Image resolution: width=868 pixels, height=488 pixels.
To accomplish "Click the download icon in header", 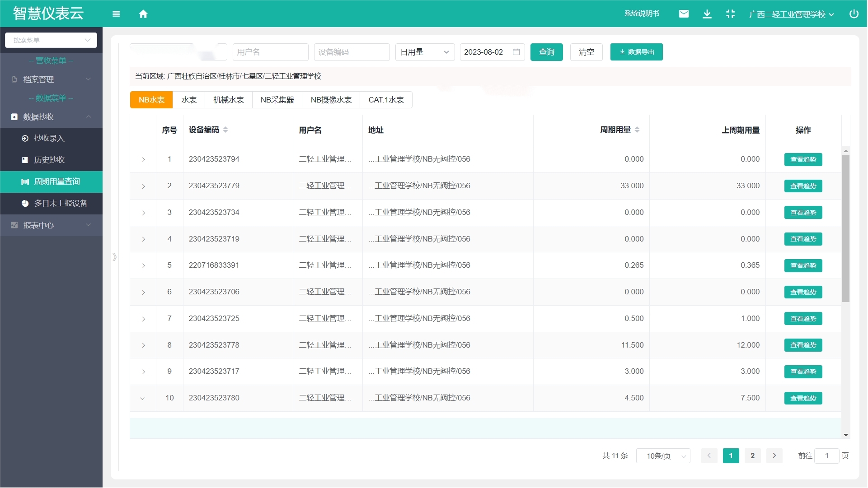I will click(707, 14).
